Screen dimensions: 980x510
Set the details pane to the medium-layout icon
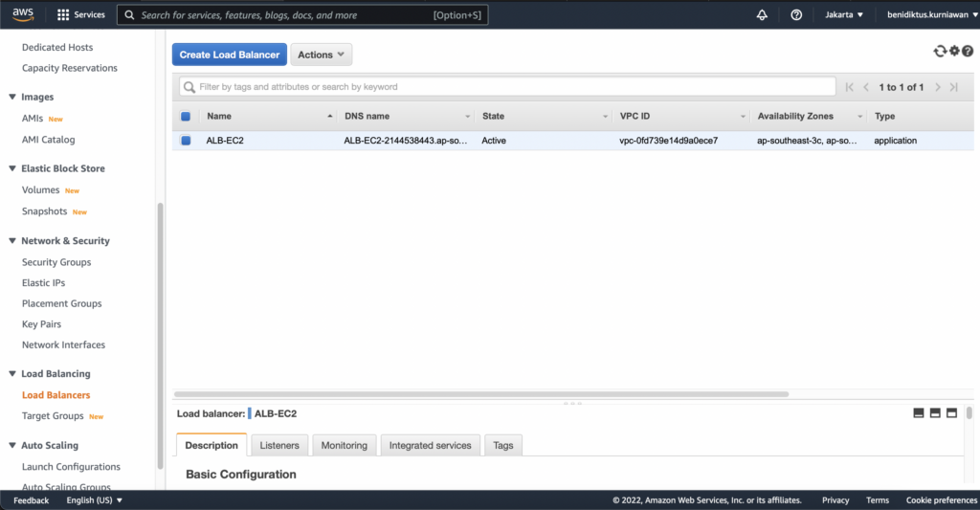935,413
